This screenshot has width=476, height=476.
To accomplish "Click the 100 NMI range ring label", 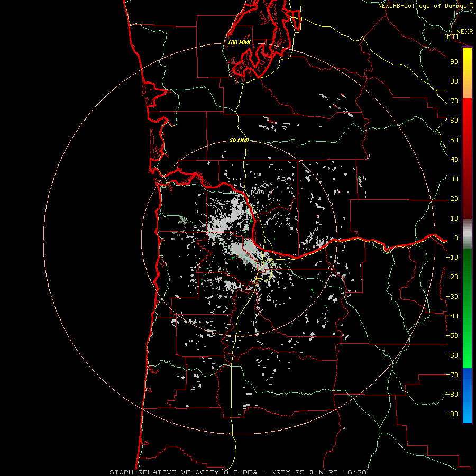I will [x=239, y=42].
